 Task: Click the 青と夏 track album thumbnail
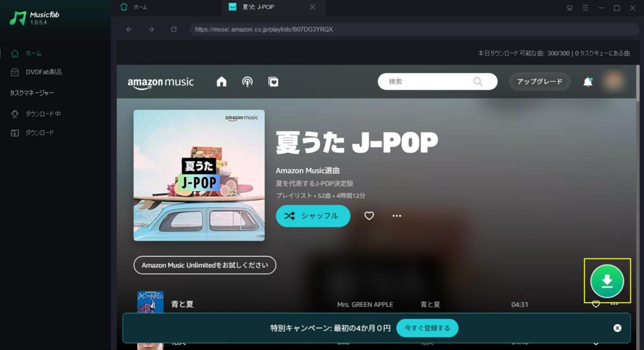[x=150, y=302]
